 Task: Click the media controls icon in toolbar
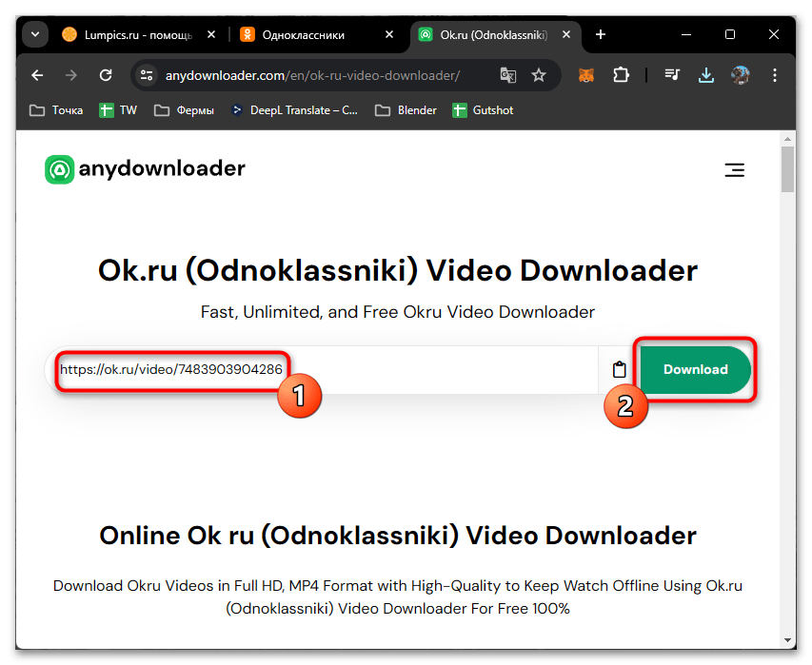pos(671,74)
